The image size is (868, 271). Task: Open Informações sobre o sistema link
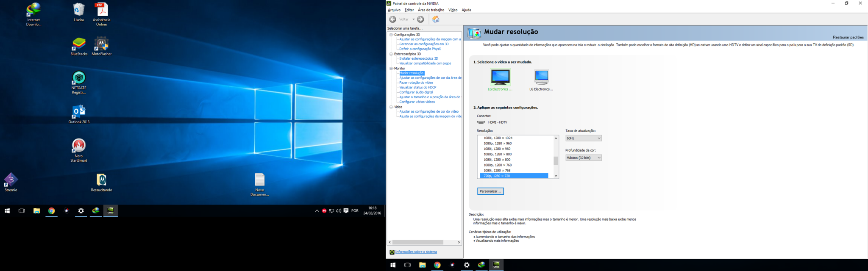pyautogui.click(x=416, y=252)
